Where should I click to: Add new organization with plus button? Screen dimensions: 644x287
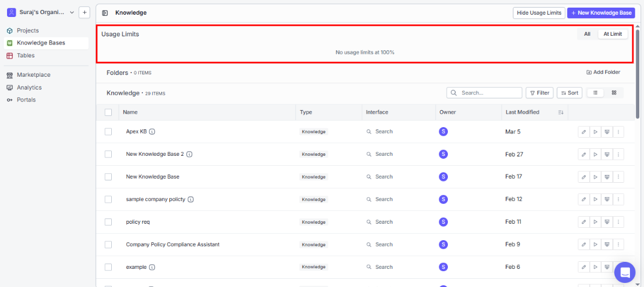[x=84, y=12]
